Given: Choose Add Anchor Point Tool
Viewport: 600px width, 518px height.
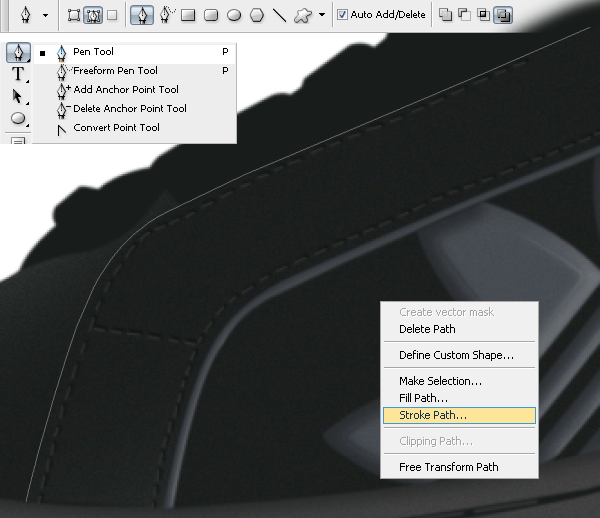Looking at the screenshot, I should coord(134,90).
